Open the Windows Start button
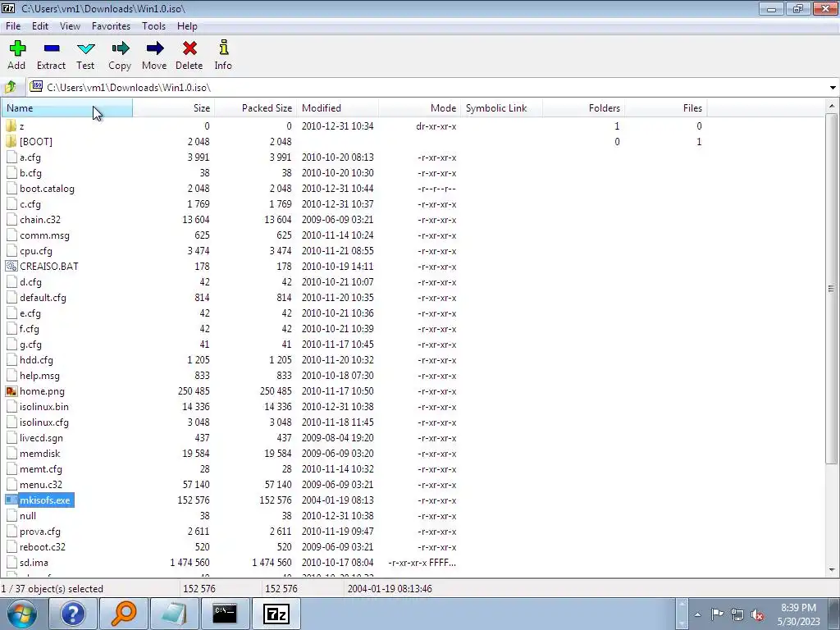840x630 pixels. 22,614
